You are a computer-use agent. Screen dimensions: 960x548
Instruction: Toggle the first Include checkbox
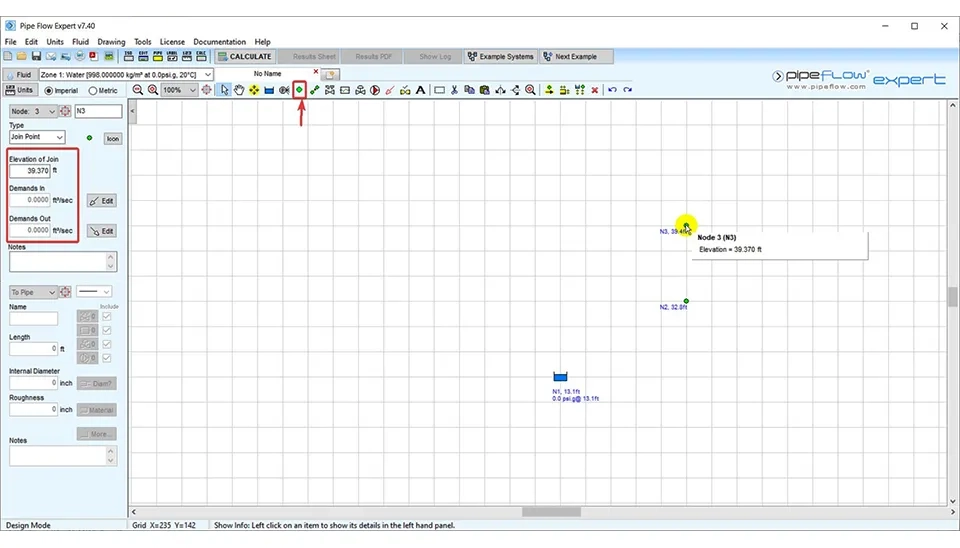107,317
